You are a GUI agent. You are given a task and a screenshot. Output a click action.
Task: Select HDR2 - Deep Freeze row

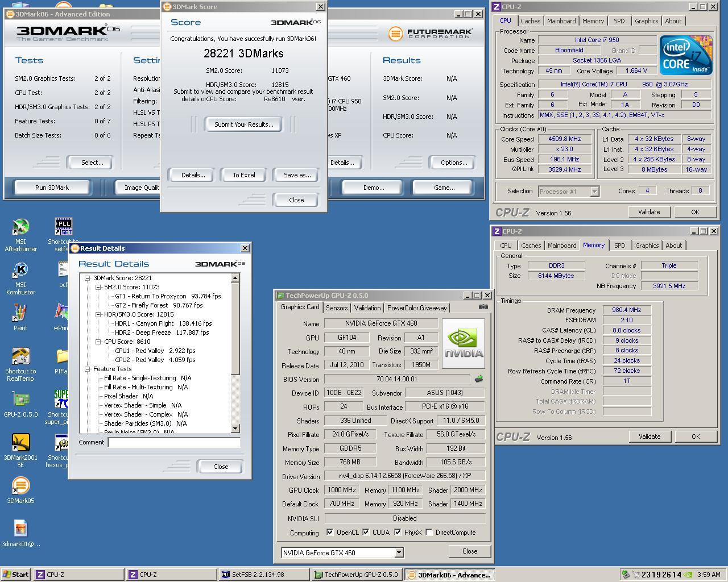tap(162, 332)
